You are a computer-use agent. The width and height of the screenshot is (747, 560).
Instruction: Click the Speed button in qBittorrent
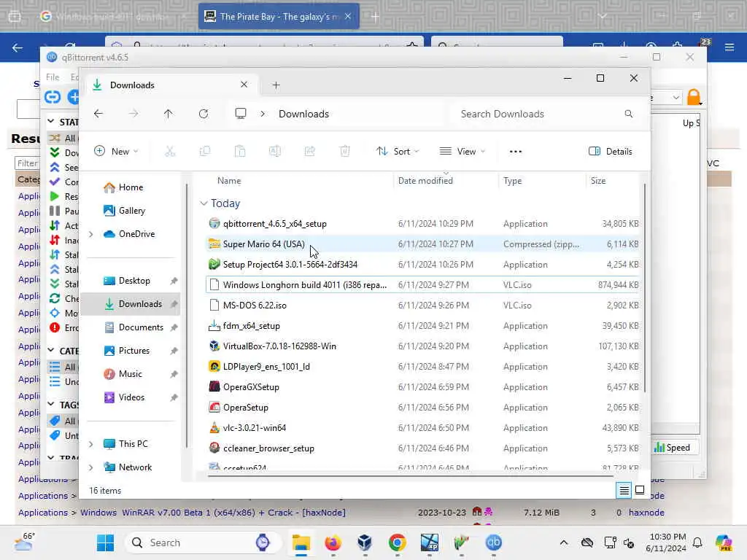[672, 448]
